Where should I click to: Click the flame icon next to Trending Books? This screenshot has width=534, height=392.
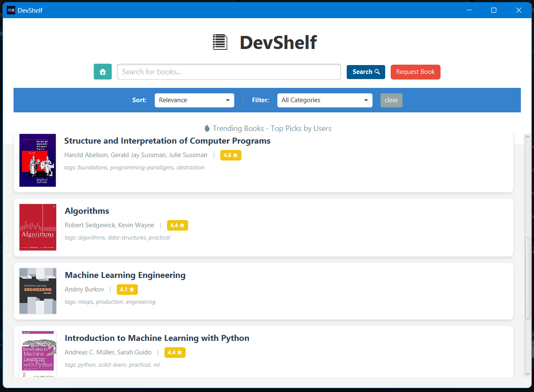pyautogui.click(x=207, y=128)
